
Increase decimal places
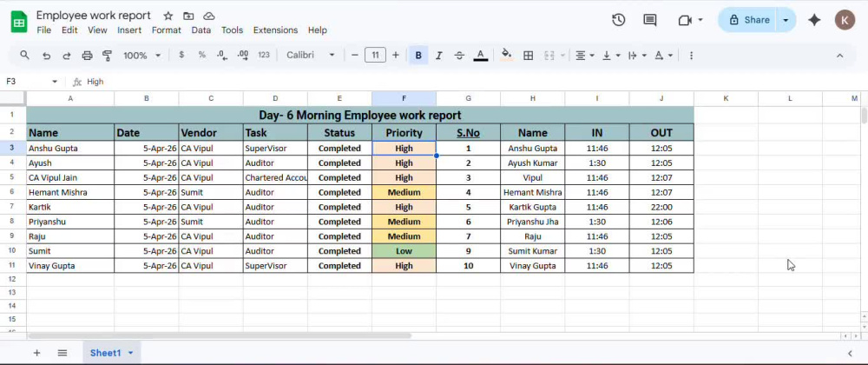(x=242, y=55)
